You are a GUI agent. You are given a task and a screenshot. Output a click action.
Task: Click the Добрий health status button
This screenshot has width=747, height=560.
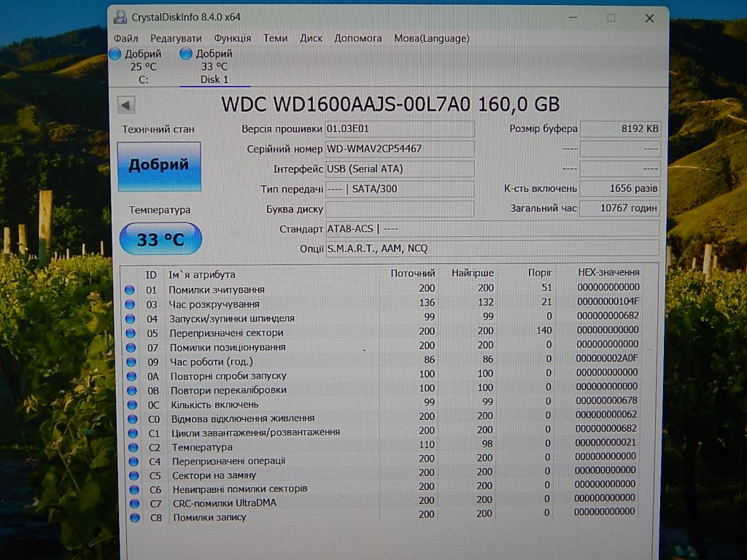pos(159,166)
